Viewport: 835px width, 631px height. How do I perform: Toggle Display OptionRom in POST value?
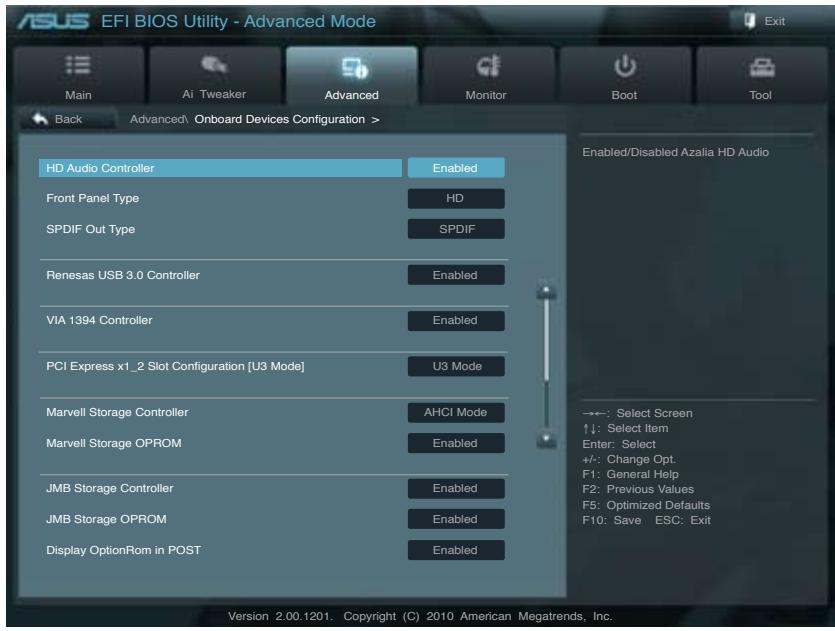(456, 550)
